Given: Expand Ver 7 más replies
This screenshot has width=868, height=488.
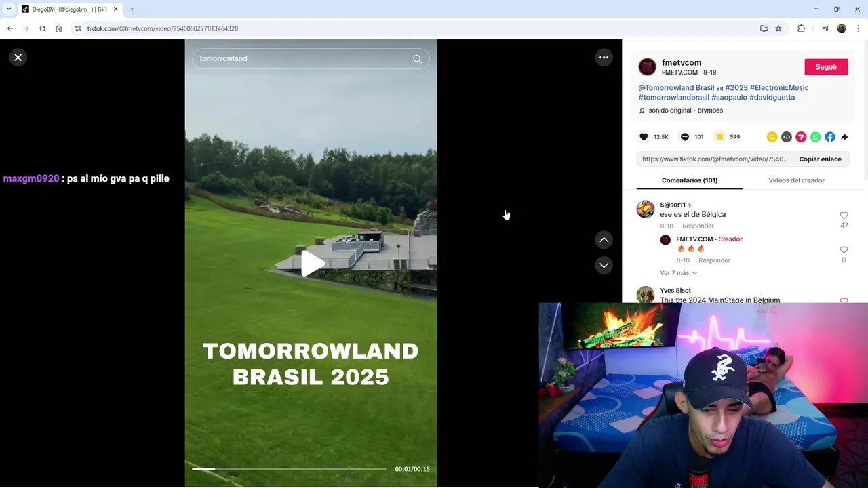Looking at the screenshot, I should point(678,273).
